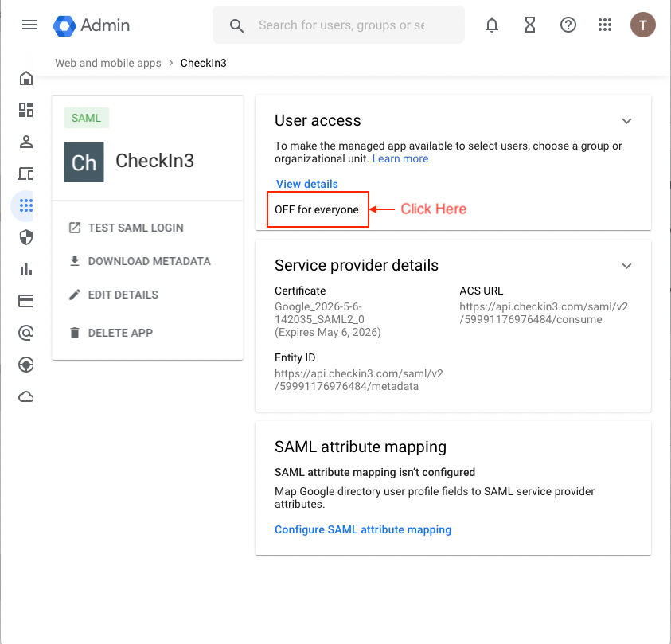This screenshot has height=644, width=671.
Task: Expand the Service provider details chevron
Action: [x=626, y=266]
